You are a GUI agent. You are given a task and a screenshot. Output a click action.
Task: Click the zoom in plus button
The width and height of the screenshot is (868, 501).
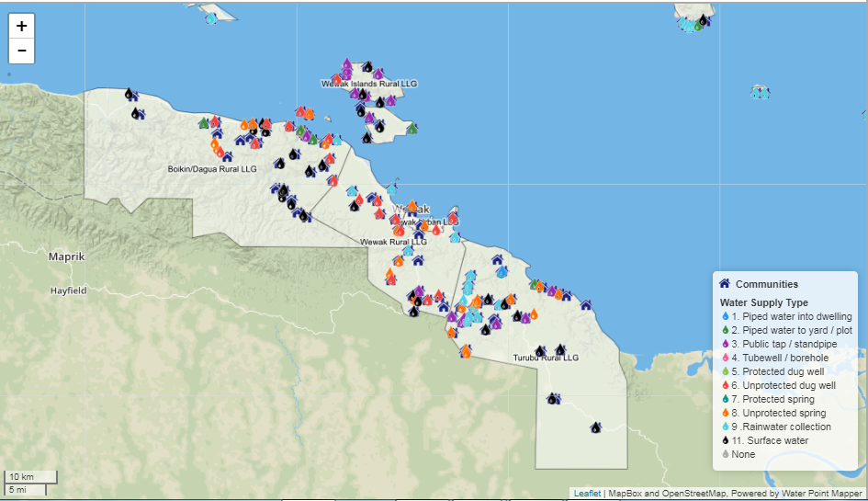point(22,27)
